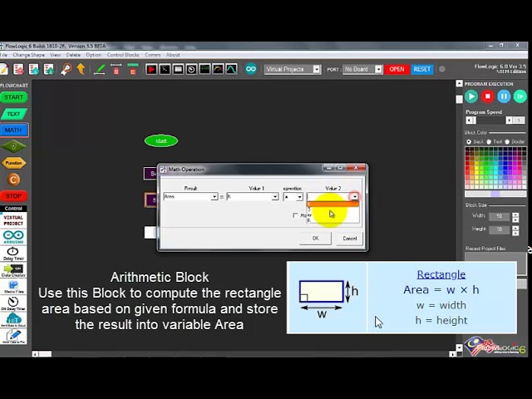Select the STOP flowchart block
Image resolution: width=532 pixels, height=399 pixels.
[13, 196]
